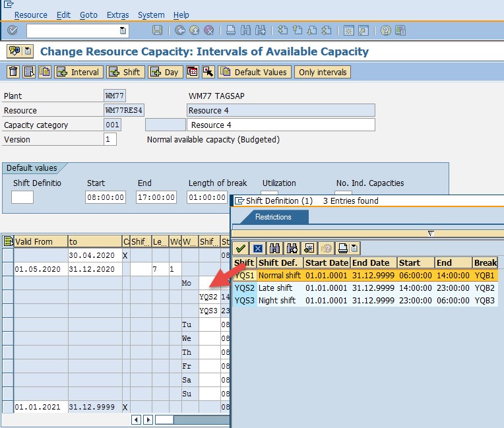The width and height of the screenshot is (504, 428).
Task: Open the print options dropdown in the popup
Action: 354,249
